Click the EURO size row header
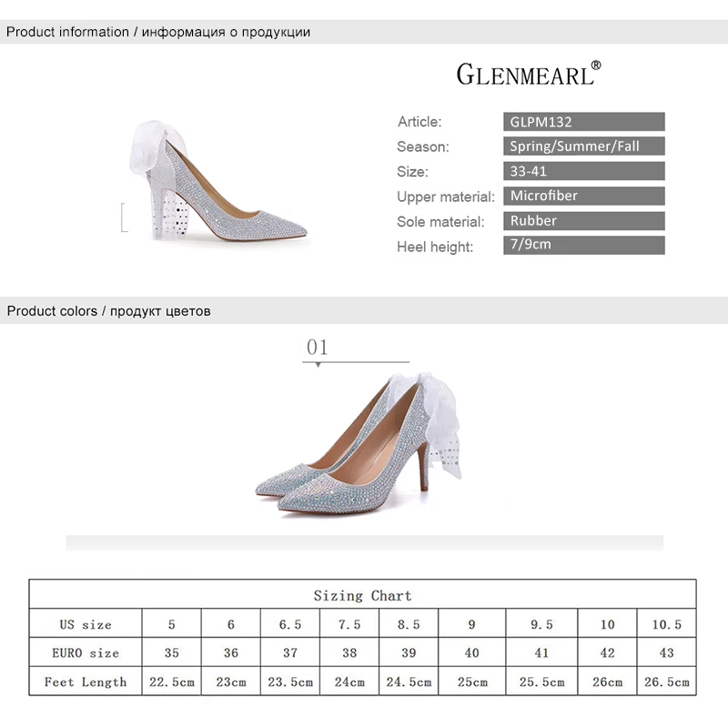 [86, 653]
